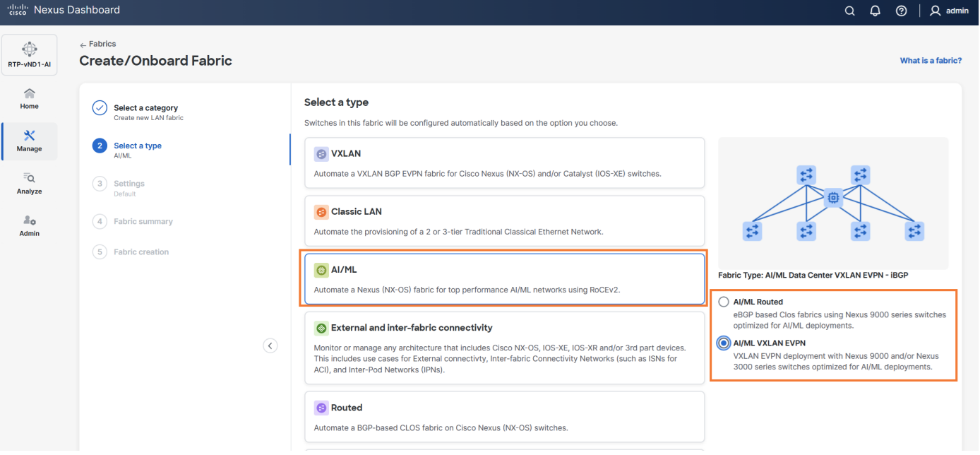The height and width of the screenshot is (455, 980).
Task: Click the Classic LAN card icon
Action: tap(321, 211)
